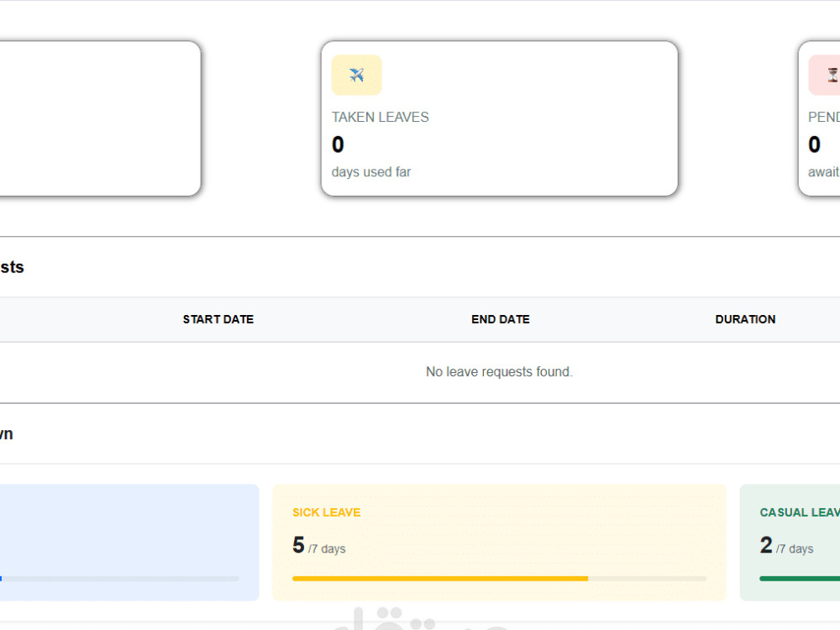Click the 'No leave requests found.' message
840x630 pixels.
tap(499, 371)
